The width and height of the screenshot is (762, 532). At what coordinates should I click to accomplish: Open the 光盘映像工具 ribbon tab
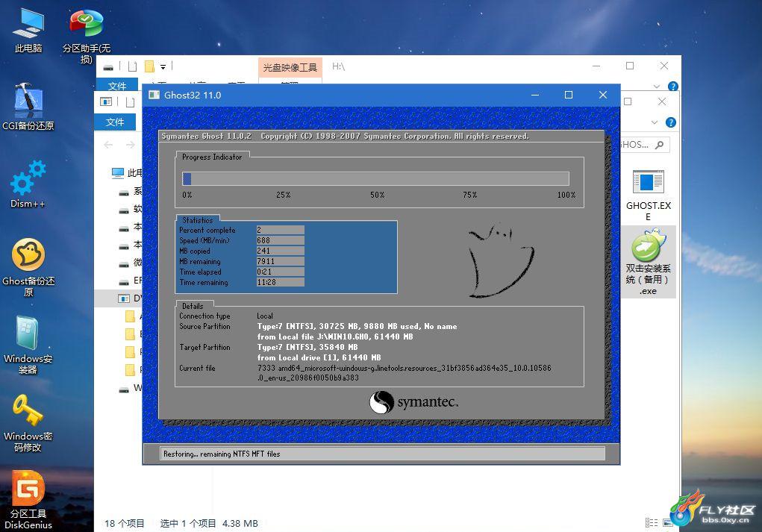pos(290,68)
